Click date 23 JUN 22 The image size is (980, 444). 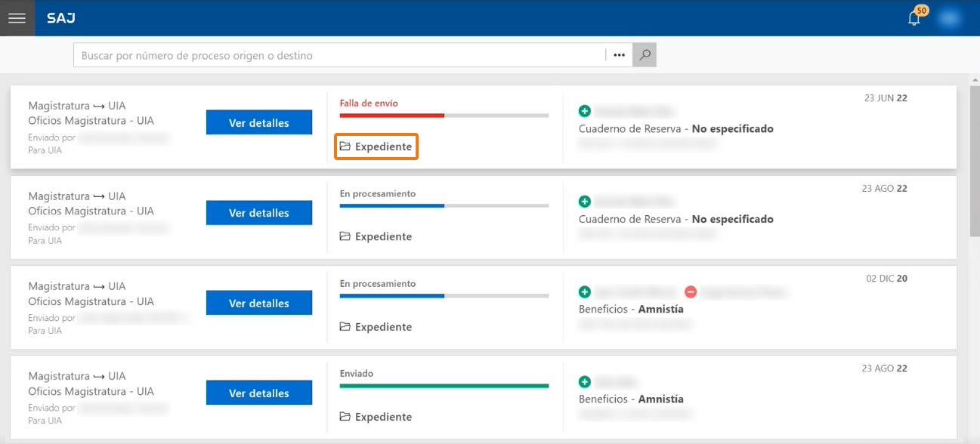coord(886,98)
